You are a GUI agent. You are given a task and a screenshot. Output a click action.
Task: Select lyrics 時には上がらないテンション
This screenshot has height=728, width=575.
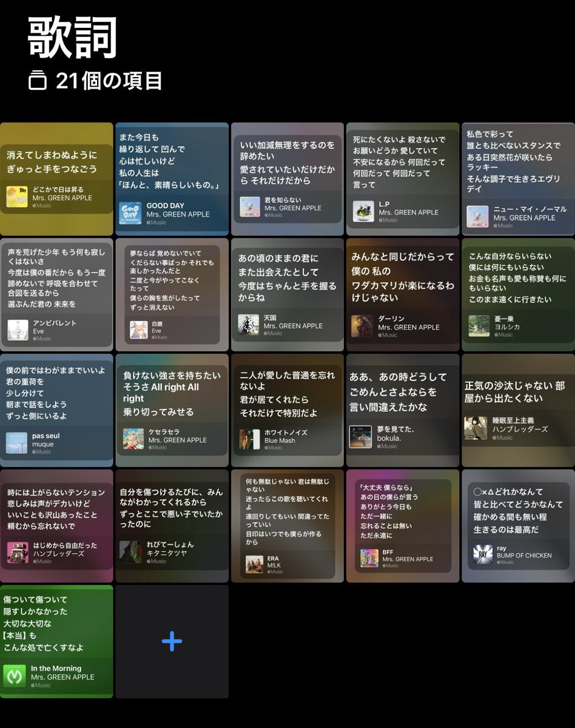(56, 509)
